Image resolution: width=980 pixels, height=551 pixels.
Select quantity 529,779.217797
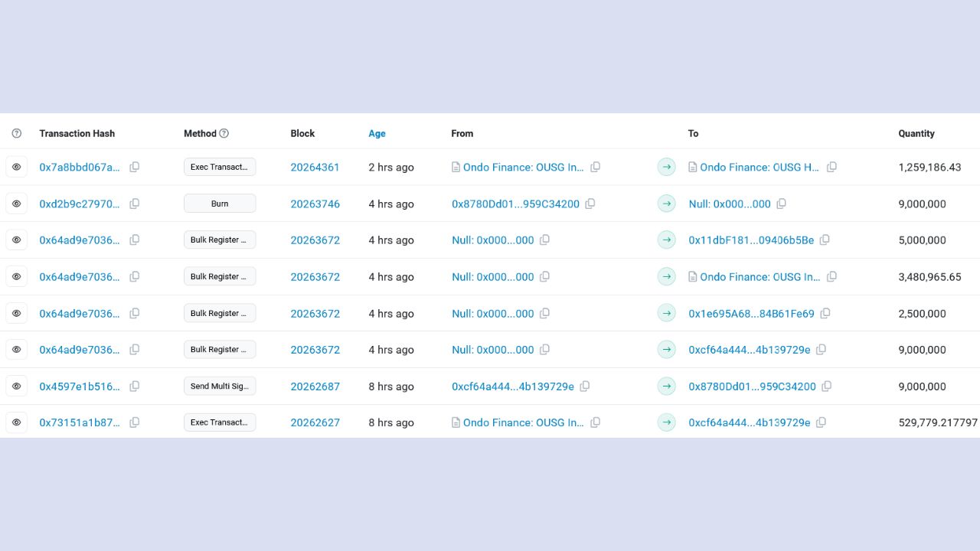click(938, 422)
